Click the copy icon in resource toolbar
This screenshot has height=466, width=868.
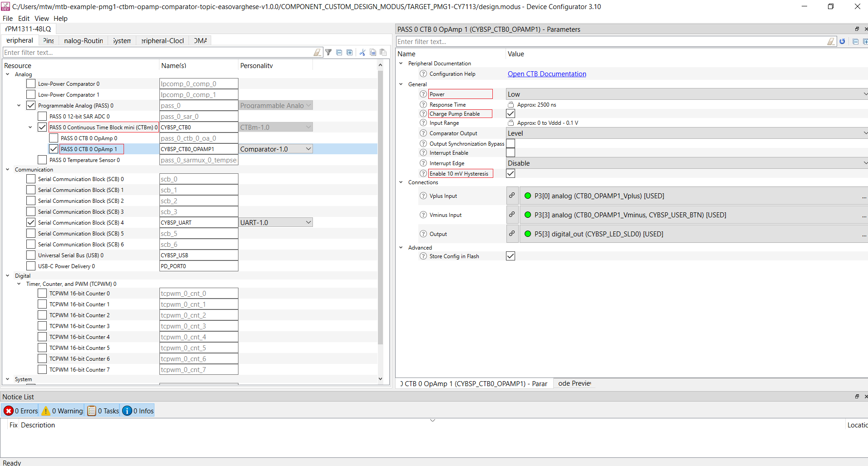(373, 53)
